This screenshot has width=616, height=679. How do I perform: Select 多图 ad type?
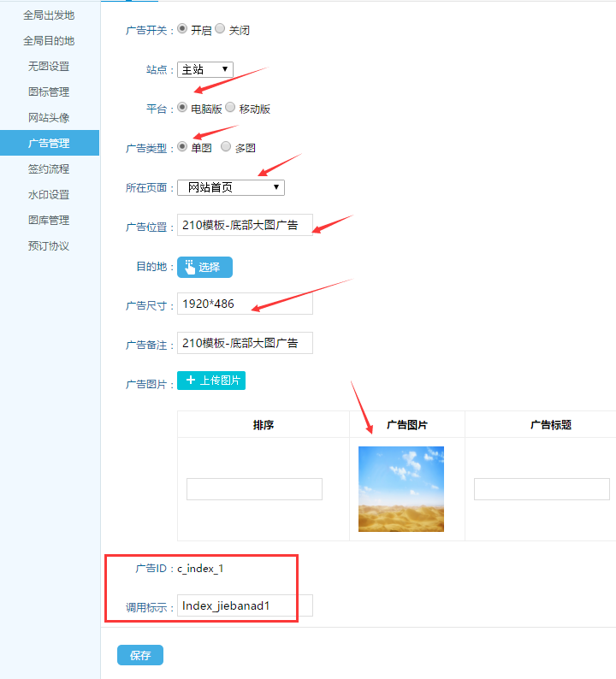pos(226,147)
